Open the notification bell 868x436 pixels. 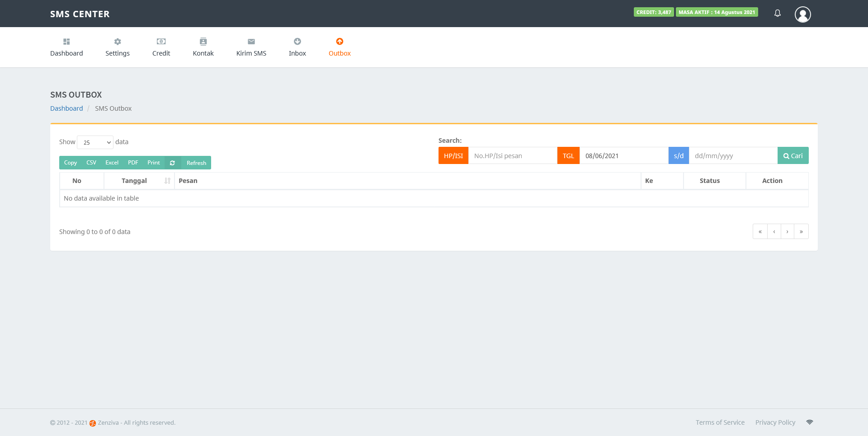click(x=778, y=13)
